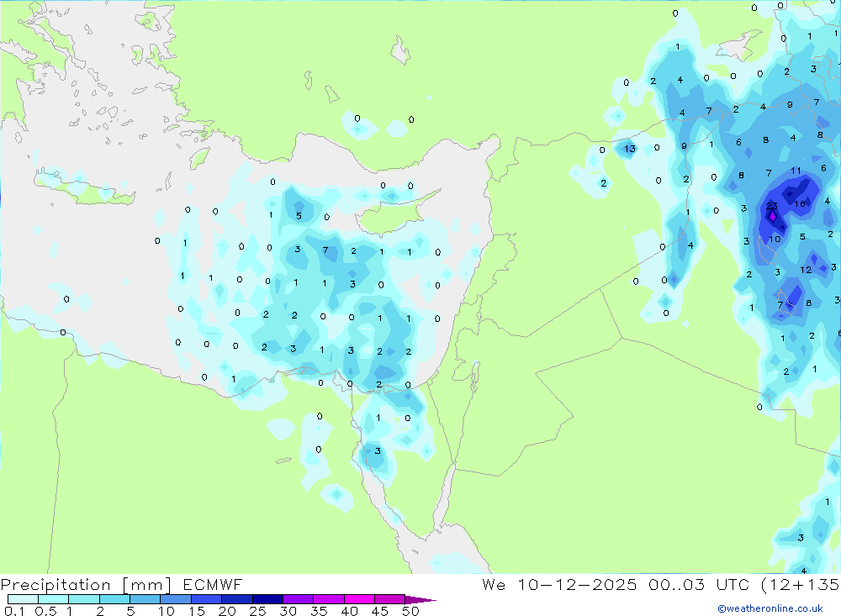
Task: Click the 35–40 mm legend color swatch
Action: point(328,599)
